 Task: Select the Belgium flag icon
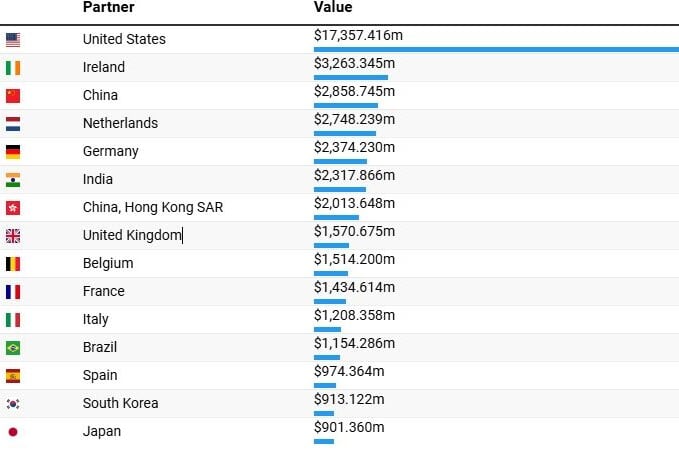[x=13, y=264]
